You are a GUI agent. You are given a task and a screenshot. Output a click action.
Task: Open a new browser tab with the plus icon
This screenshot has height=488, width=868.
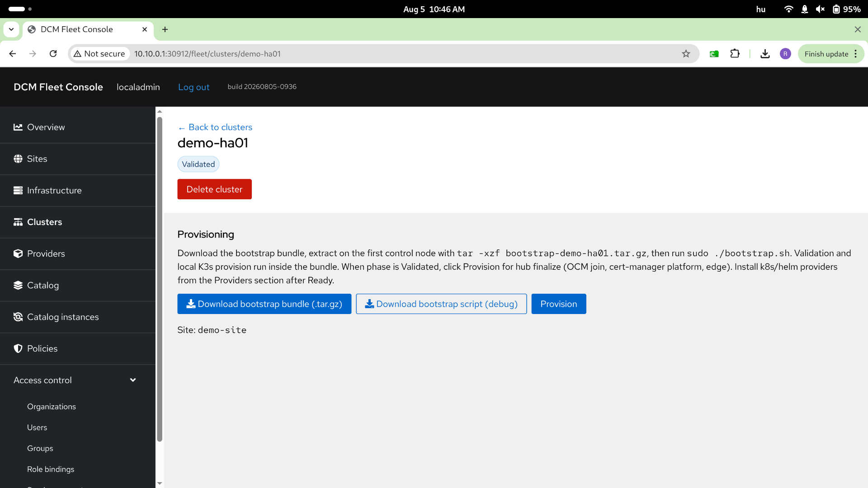point(165,29)
